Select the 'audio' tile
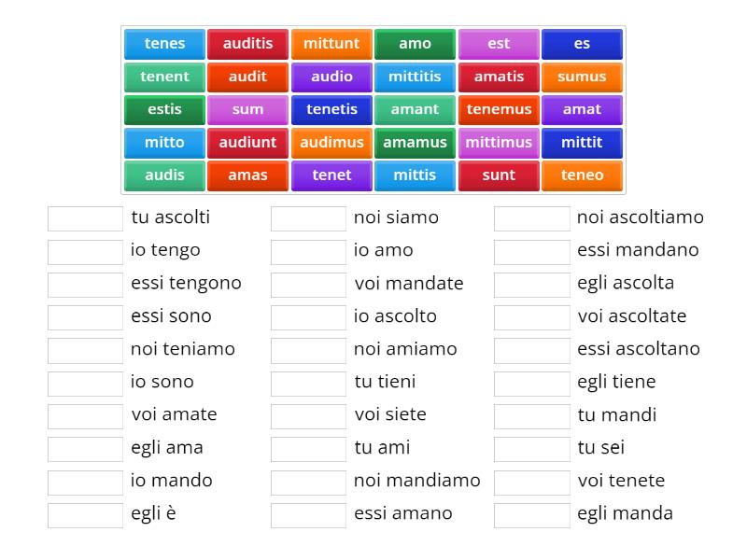This screenshot has width=747, height=560. (x=331, y=77)
